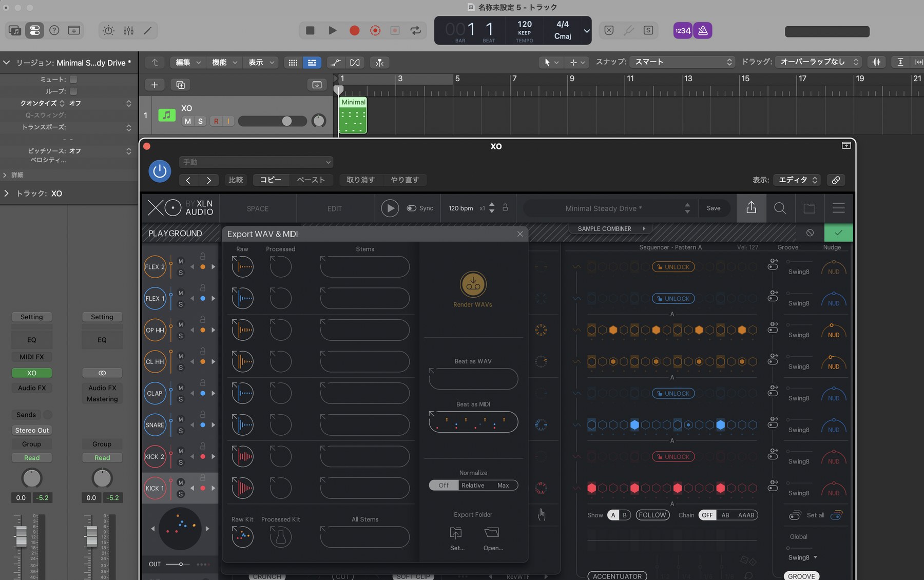Click コピー button in plugin header
Image resolution: width=924 pixels, height=580 pixels.
(271, 180)
